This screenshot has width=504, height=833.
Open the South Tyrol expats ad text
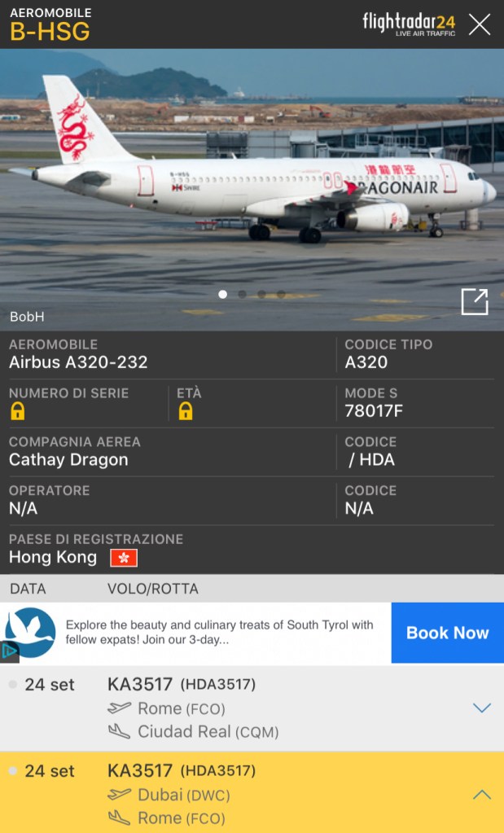pyautogui.click(x=219, y=632)
